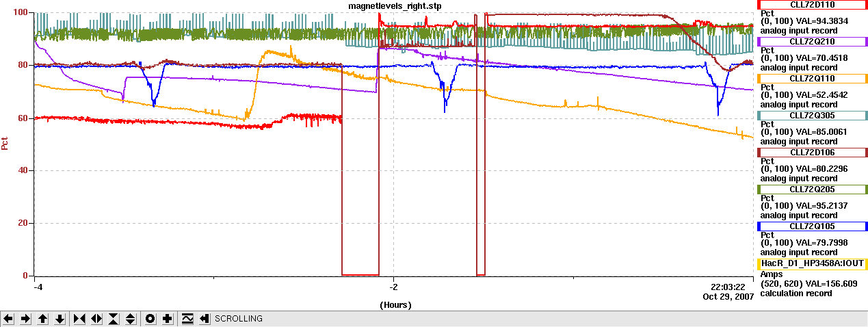The image size is (868, 327).
Task: Select the CLL72Q110 legend entry
Action: (812, 78)
